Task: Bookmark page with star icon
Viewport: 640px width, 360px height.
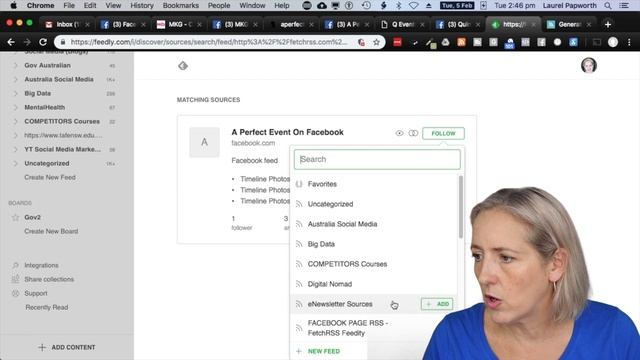Action: [376, 42]
